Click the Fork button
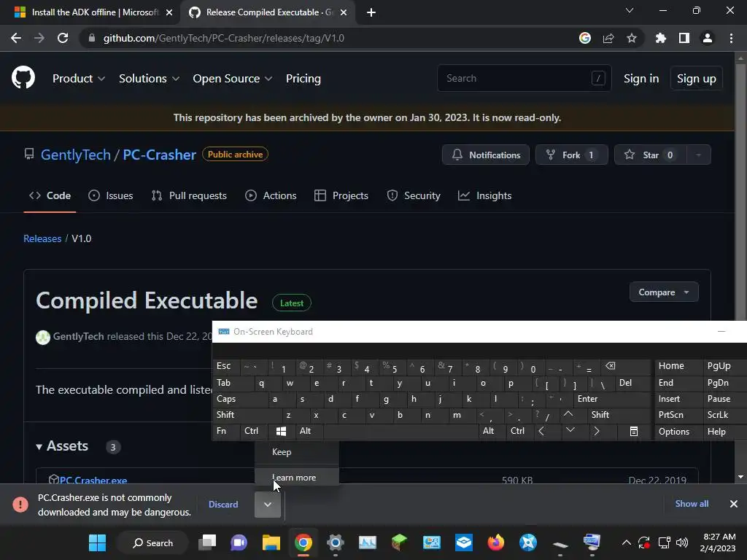The image size is (747, 560). (x=572, y=155)
